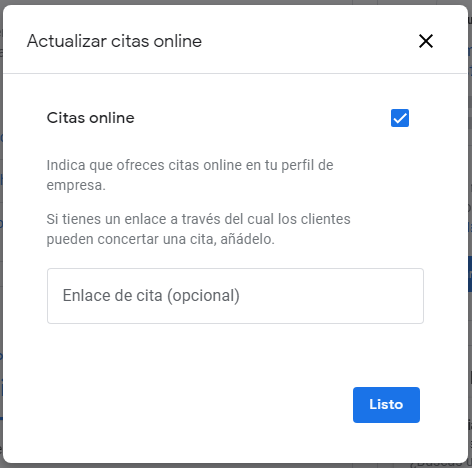Toggle the blue checkmark box off
This screenshot has height=468, width=472.
(x=400, y=118)
